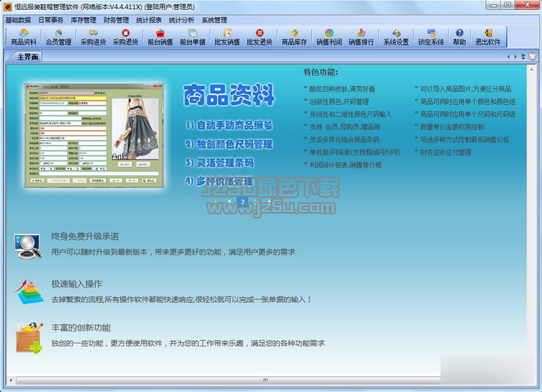Open 销售排行 sales ranking
The height and width of the screenshot is (392, 542).
tap(361, 37)
